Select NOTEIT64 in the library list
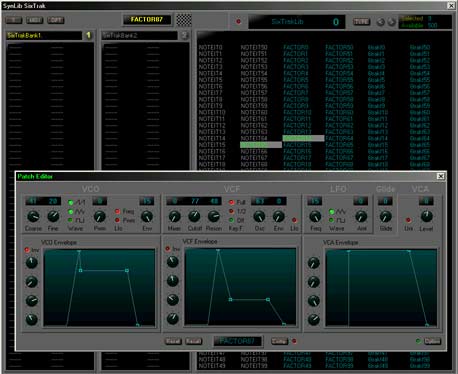The height and width of the screenshot is (374, 458). point(254,138)
